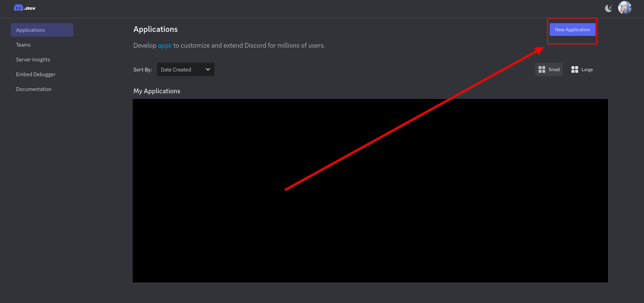Click the Discord logo icon
Image resolution: width=644 pixels, height=303 pixels.
pyautogui.click(x=18, y=8)
